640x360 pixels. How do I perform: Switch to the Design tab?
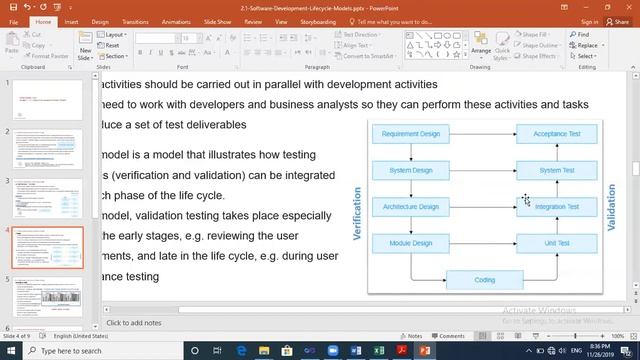click(100, 22)
